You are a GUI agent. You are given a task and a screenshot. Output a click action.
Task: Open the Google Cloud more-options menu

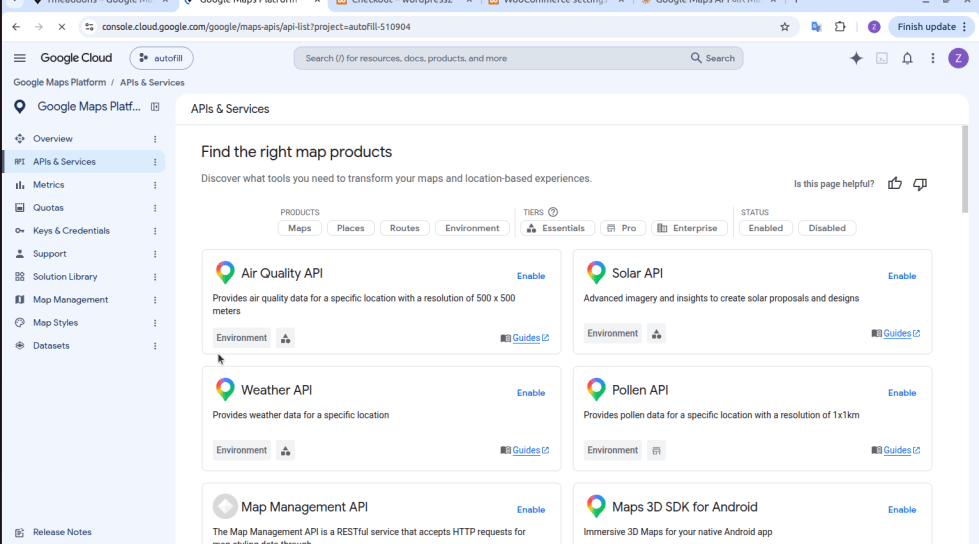(933, 58)
